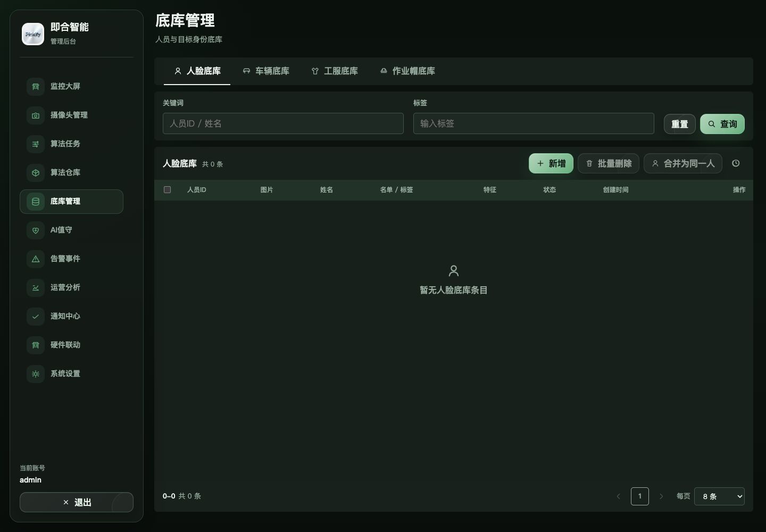This screenshot has width=766, height=532.
Task: Click the 硬件联动 sidebar icon
Action: pos(36,345)
